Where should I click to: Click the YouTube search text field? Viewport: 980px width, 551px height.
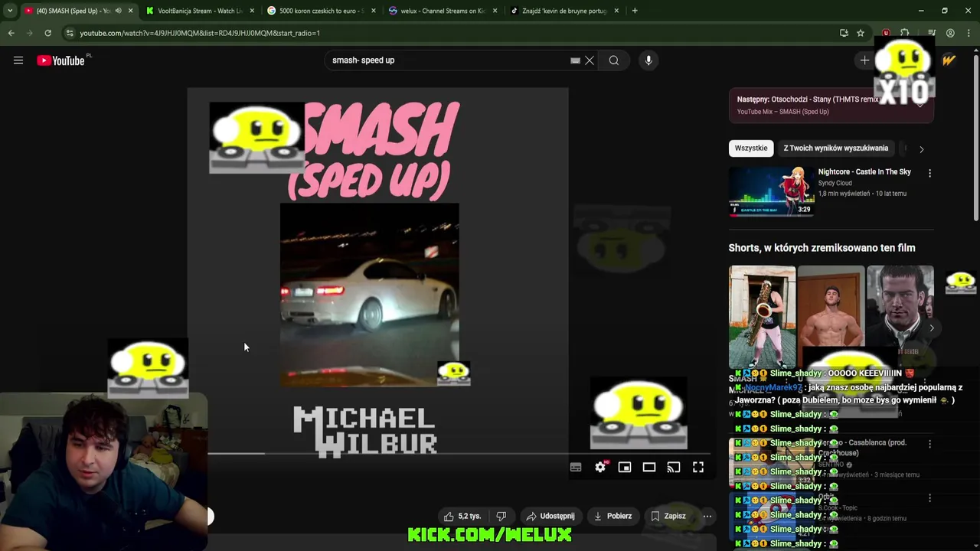click(448, 60)
